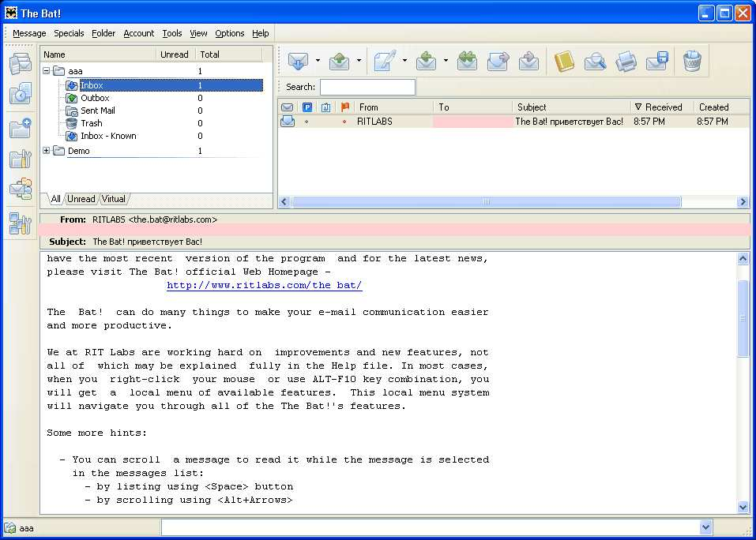Click the Print message toolbar icon
Viewport: 756px width, 540px height.
tap(626, 62)
